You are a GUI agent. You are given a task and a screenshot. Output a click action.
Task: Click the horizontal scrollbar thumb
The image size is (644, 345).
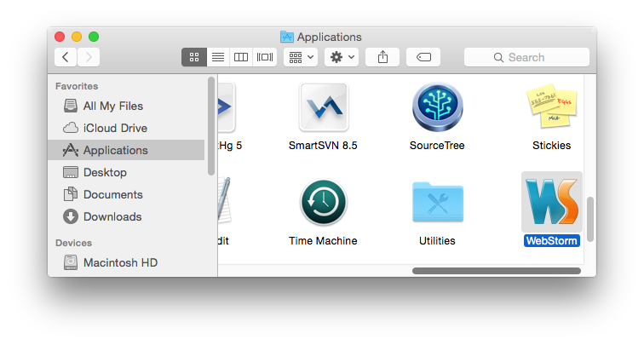click(x=497, y=271)
